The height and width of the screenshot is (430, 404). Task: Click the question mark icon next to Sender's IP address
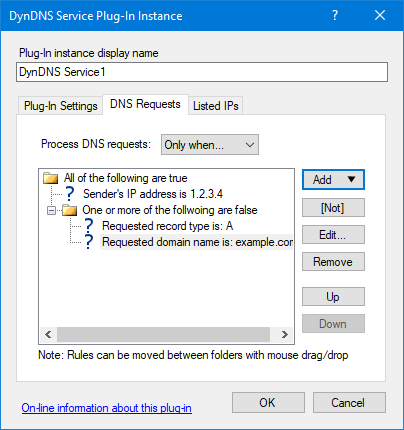[69, 194]
